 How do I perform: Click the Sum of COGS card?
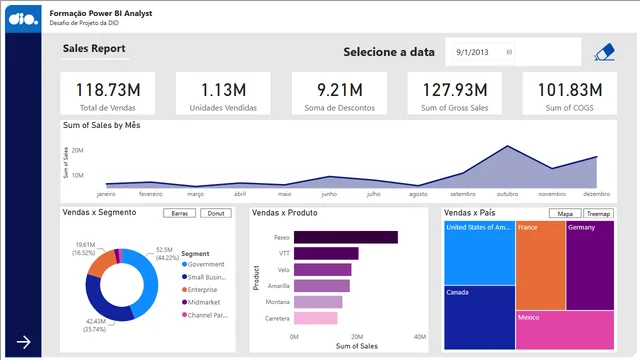[570, 93]
